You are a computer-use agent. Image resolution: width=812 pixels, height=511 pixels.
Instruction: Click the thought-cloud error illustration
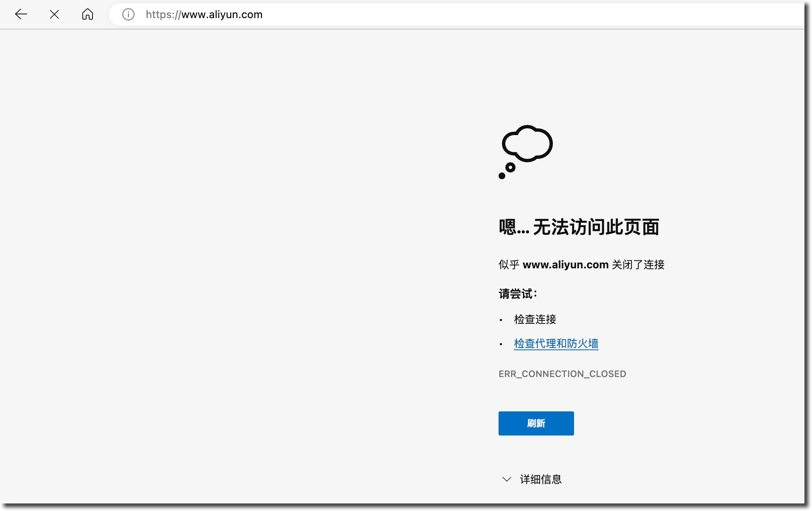(528, 143)
